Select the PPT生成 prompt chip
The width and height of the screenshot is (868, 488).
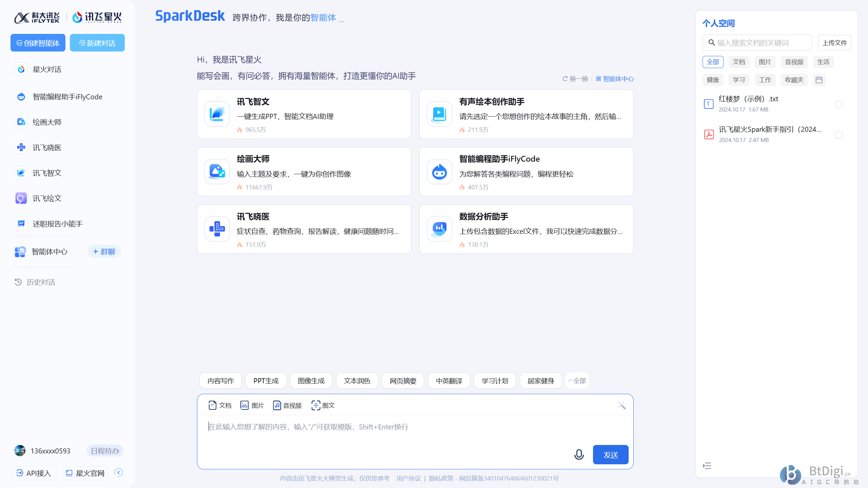(266, 381)
